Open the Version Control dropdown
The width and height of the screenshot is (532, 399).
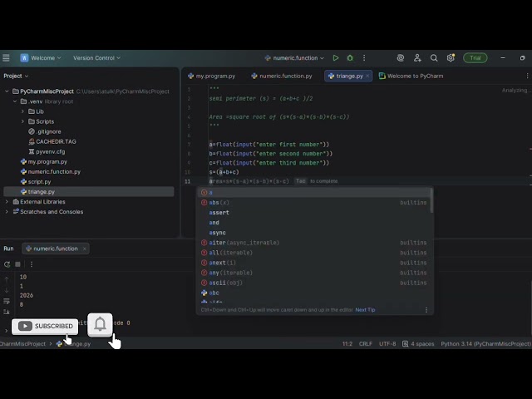tap(96, 58)
